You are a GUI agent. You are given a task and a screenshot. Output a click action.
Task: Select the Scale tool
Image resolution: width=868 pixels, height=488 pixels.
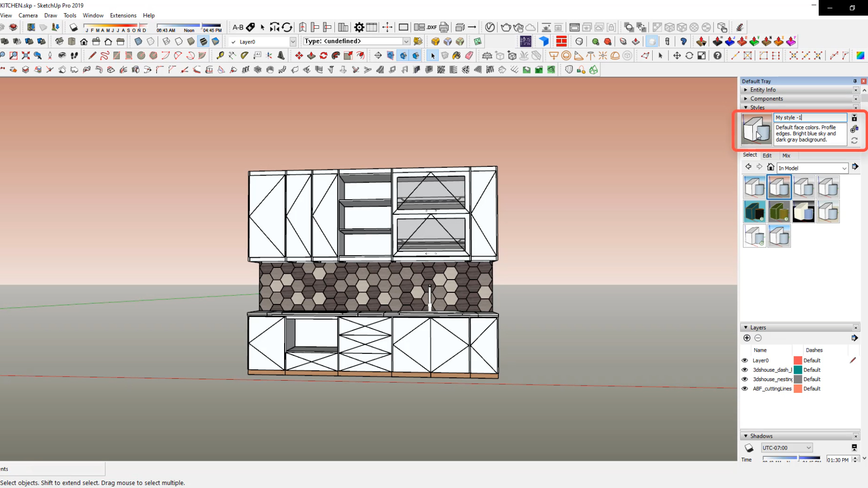(x=348, y=56)
